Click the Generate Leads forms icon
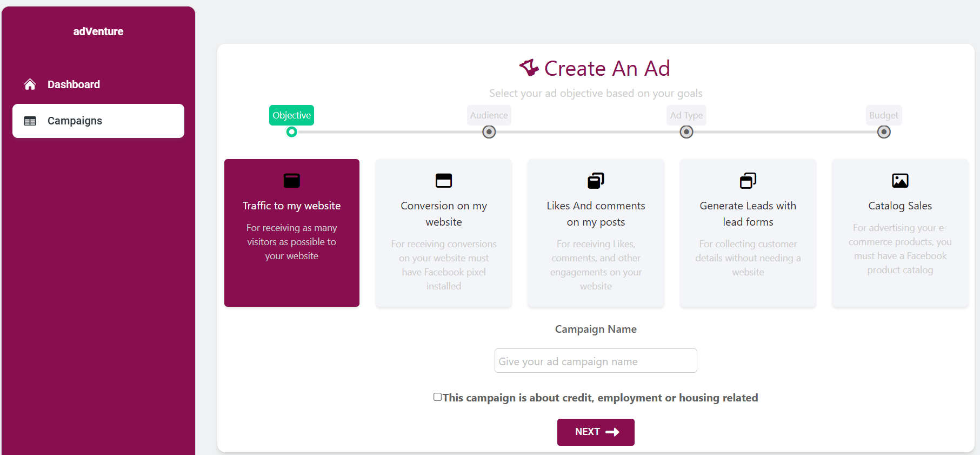Image resolution: width=980 pixels, height=455 pixels. pyautogui.click(x=748, y=180)
